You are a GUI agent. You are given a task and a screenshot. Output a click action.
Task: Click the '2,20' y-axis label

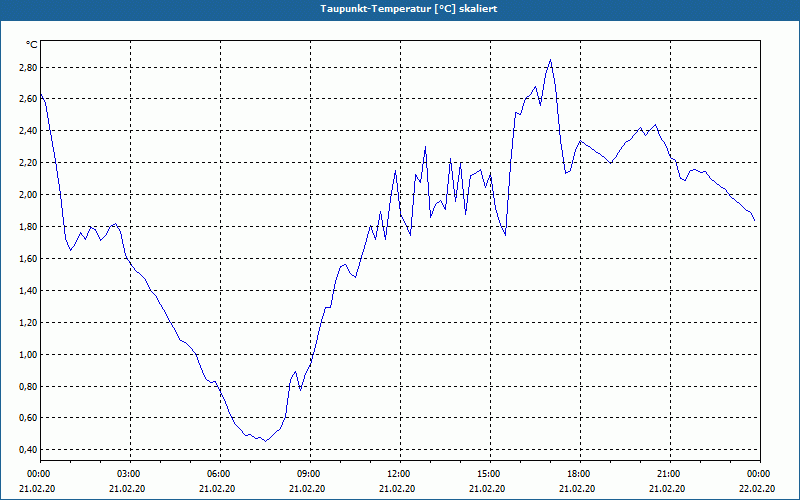pos(28,163)
